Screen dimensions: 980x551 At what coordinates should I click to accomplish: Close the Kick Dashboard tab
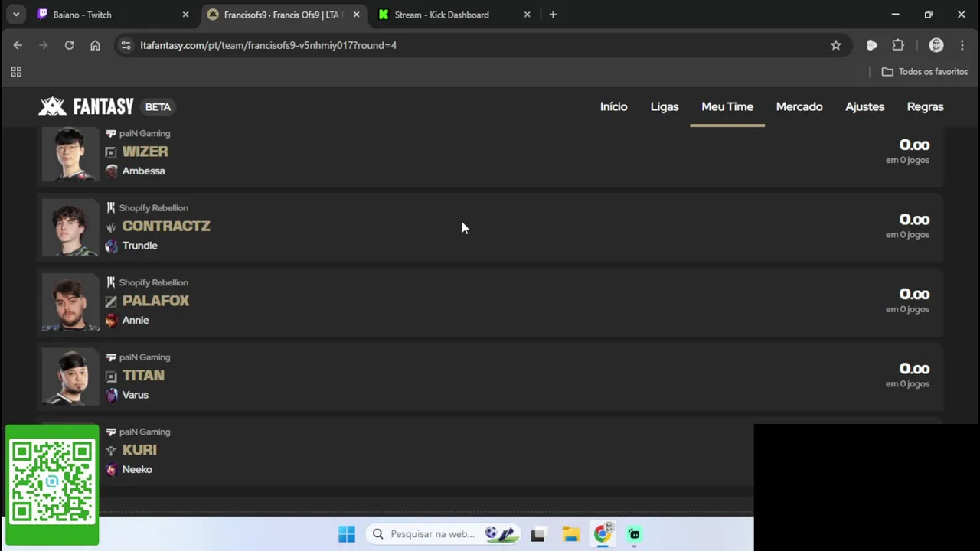click(x=527, y=15)
